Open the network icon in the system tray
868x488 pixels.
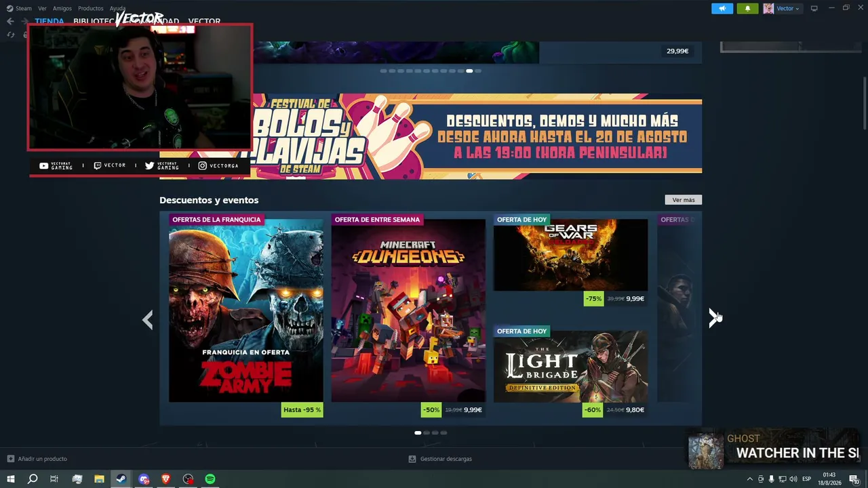[x=782, y=479]
